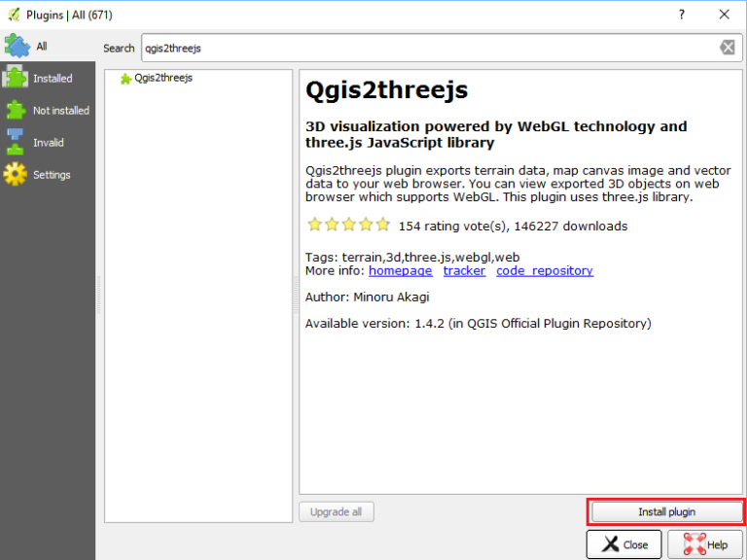Open the Not installed tab
This screenshot has height=560, width=747.
(x=60, y=111)
